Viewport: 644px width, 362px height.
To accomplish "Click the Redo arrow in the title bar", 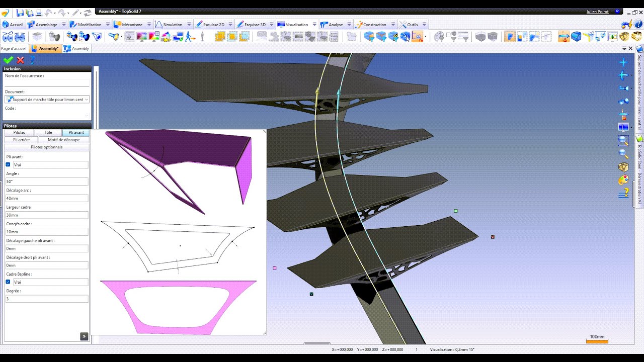I will coord(62,13).
